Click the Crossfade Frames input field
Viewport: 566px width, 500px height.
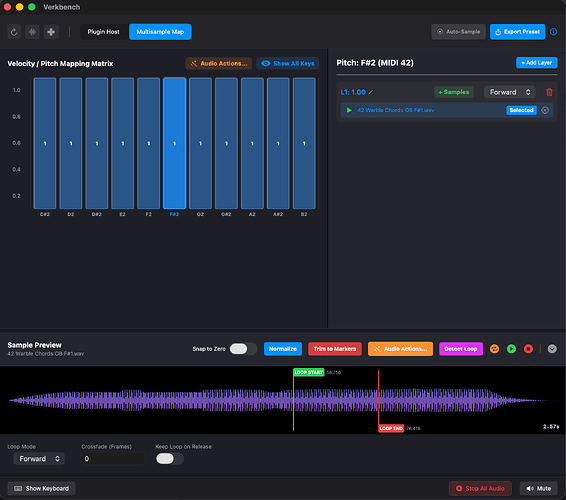(x=113, y=459)
